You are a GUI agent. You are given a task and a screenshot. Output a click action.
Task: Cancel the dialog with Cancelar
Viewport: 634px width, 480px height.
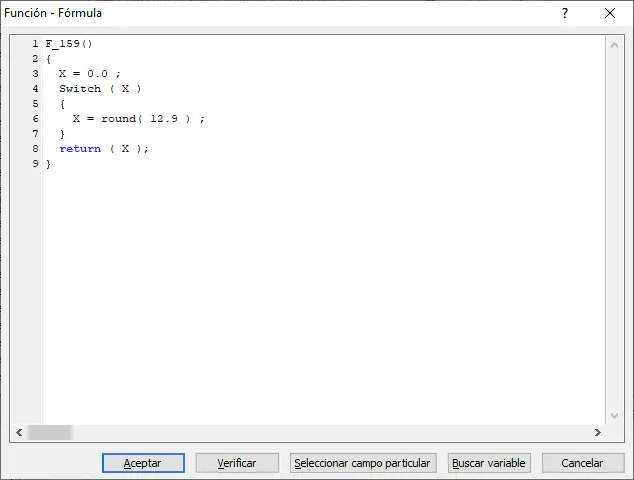click(583, 463)
